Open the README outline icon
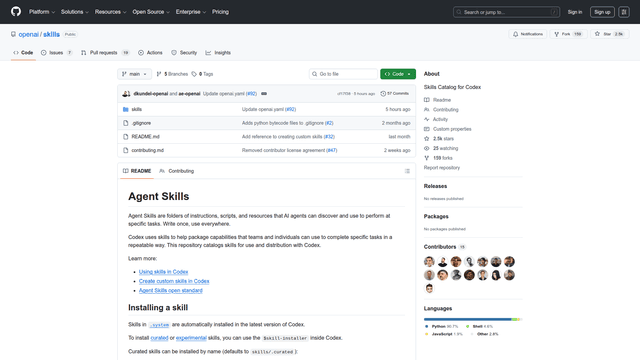The width and height of the screenshot is (640, 360). 407,171
